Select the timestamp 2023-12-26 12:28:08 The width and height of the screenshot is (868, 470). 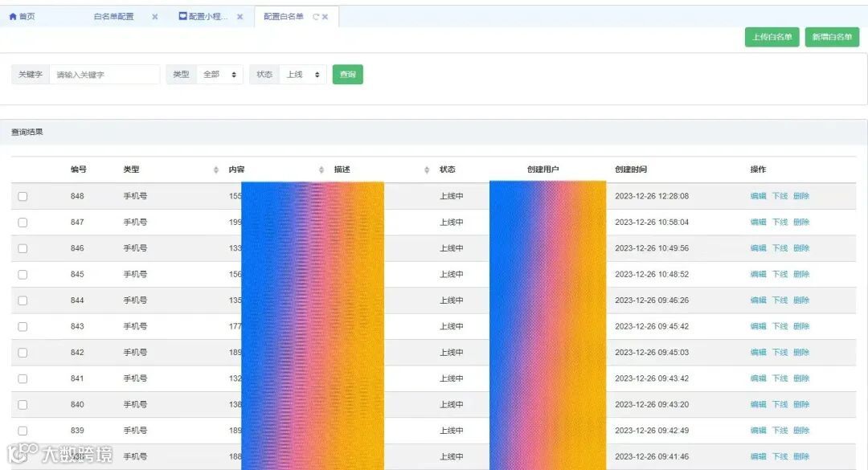tap(652, 196)
